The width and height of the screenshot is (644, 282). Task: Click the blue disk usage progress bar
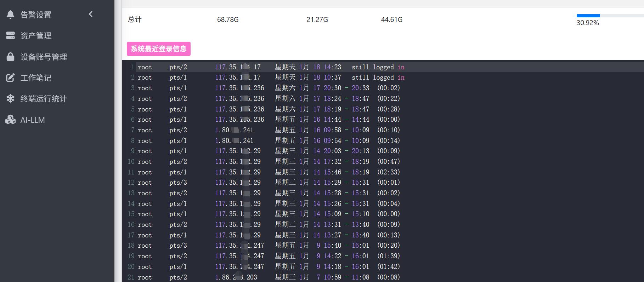(588, 16)
